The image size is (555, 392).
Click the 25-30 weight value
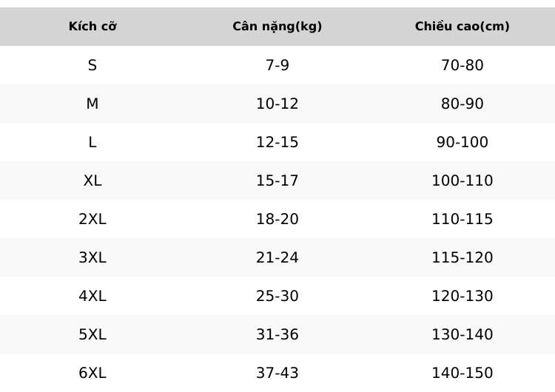point(277,296)
